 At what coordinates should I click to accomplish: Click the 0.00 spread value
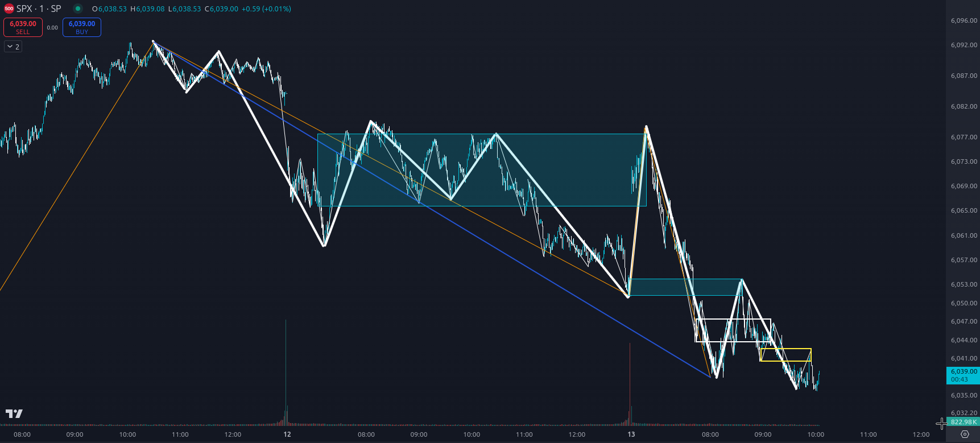tap(52, 27)
